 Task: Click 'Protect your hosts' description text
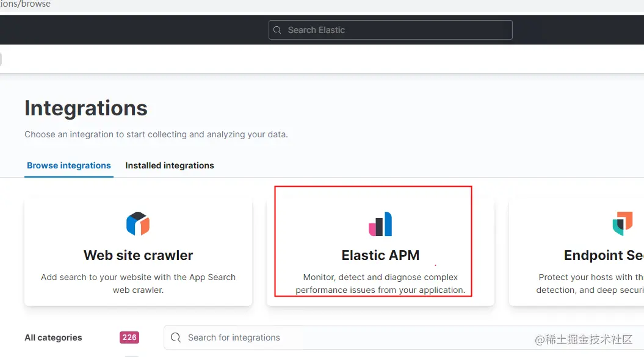[590, 283]
